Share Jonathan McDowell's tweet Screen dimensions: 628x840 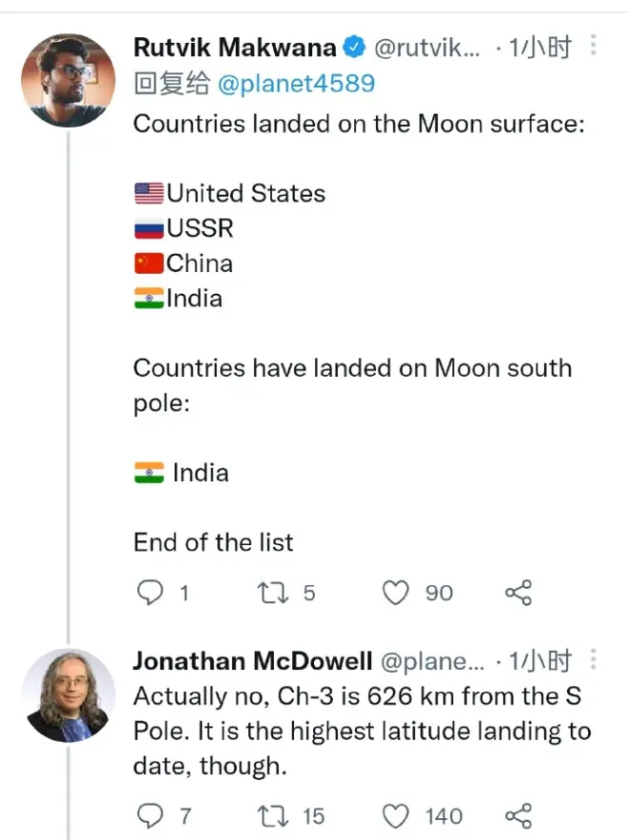pos(518,815)
